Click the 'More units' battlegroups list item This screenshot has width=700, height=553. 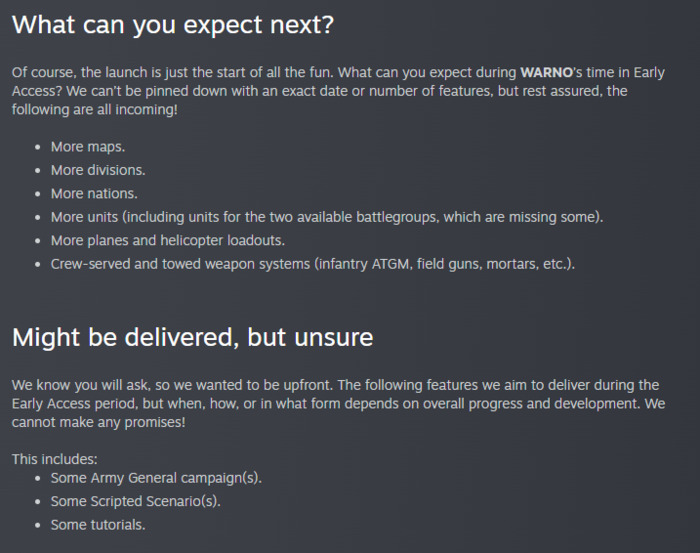(327, 217)
